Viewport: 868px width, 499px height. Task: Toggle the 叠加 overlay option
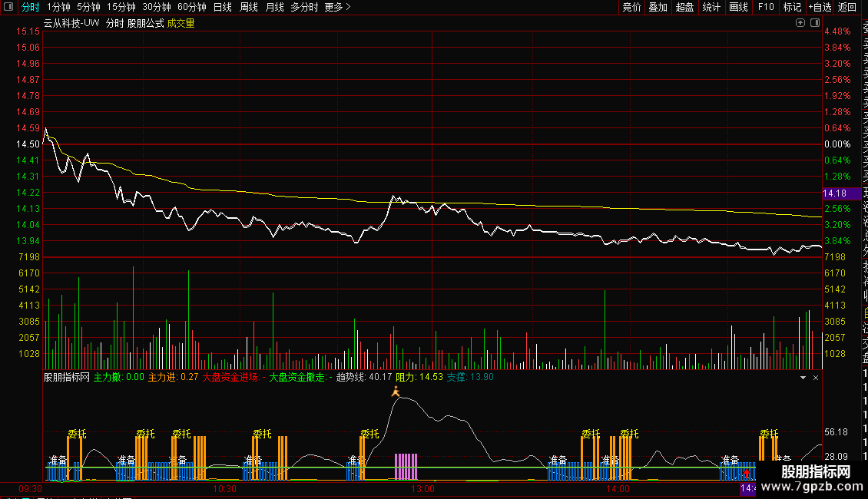tap(658, 8)
